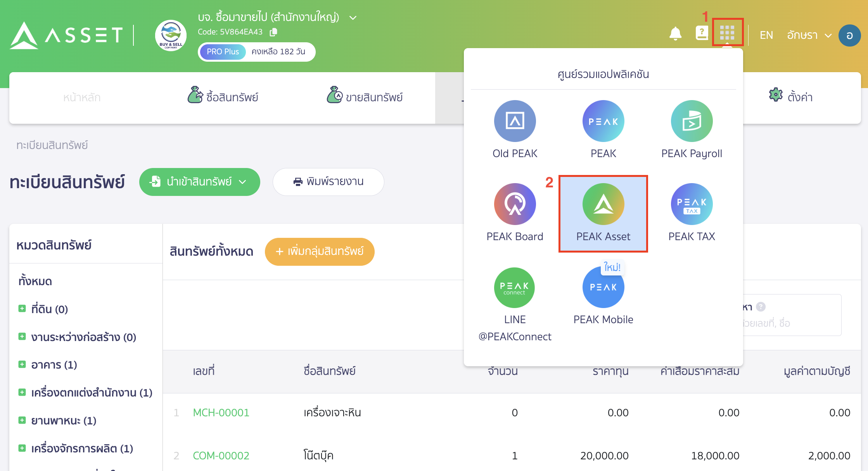Open the company switcher dropdown
This screenshot has height=471, width=868.
tap(352, 17)
